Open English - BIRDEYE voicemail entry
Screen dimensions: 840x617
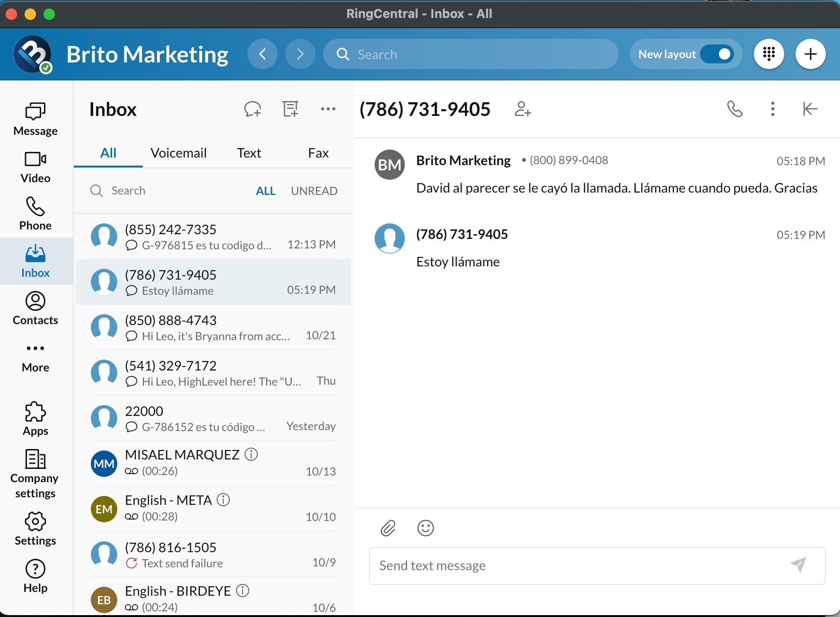[213, 596]
